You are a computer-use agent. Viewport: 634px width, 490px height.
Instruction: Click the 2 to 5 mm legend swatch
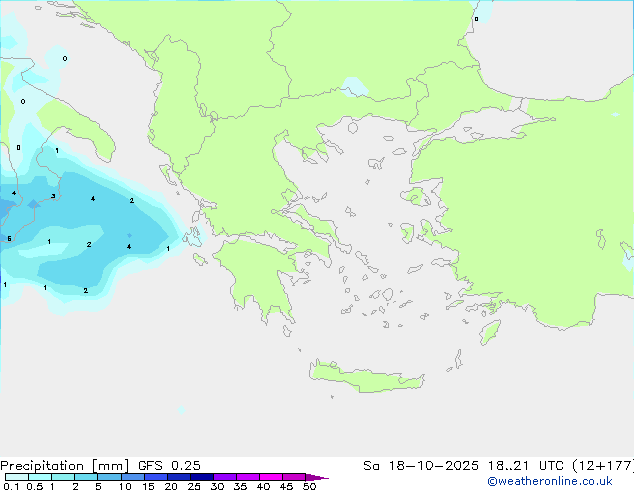point(86,477)
